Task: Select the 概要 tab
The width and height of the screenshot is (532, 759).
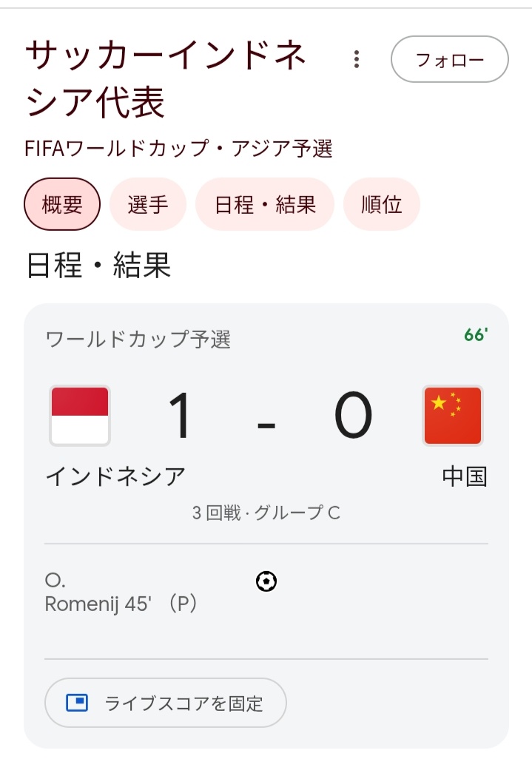Action: coord(62,204)
